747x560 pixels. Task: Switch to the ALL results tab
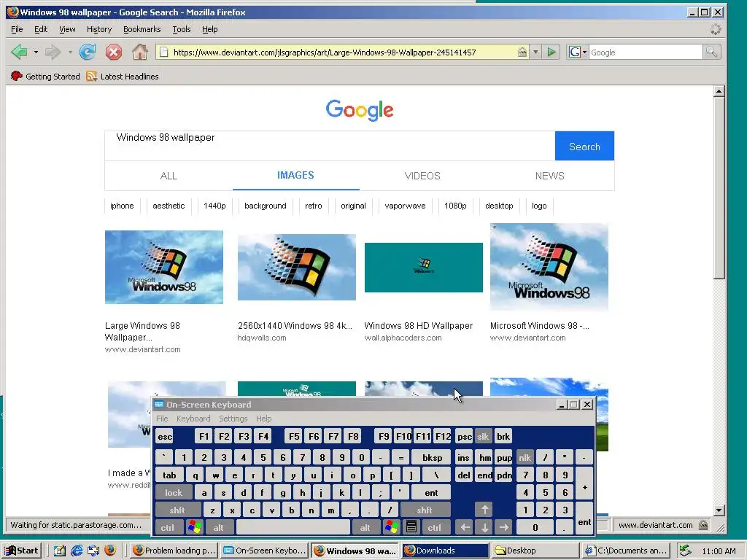click(x=169, y=176)
